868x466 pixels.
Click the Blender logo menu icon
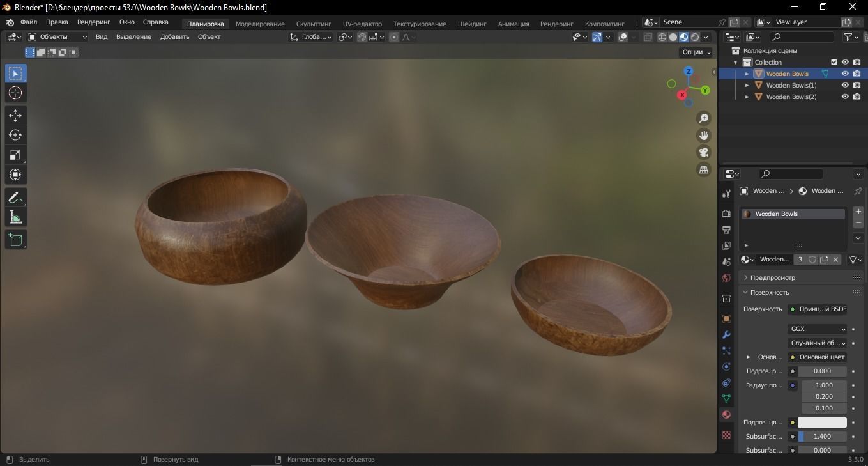coord(10,22)
